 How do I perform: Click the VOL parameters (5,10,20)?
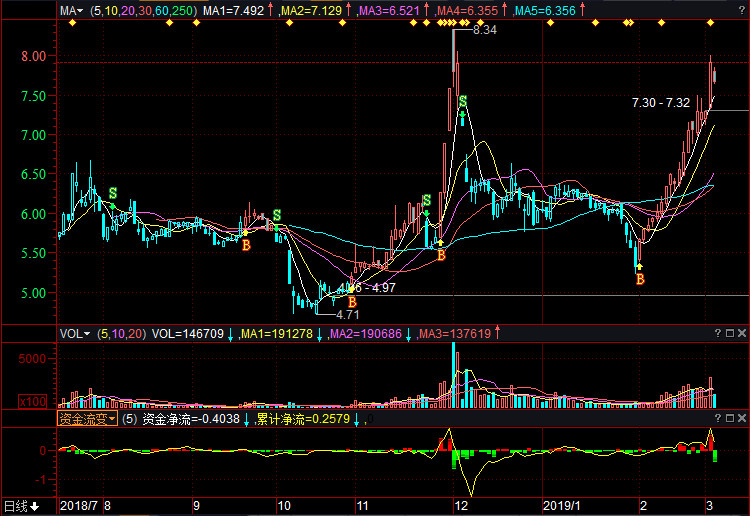121,334
